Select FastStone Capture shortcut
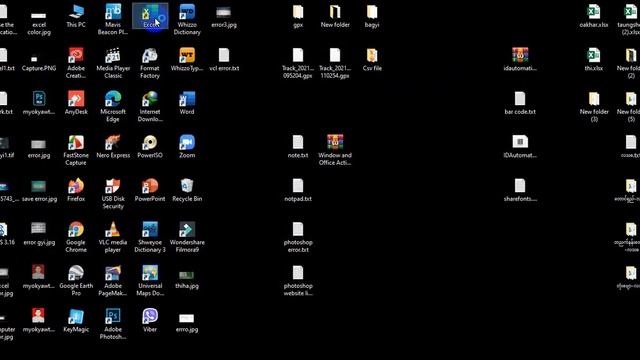This screenshot has height=360, width=640. click(x=76, y=150)
